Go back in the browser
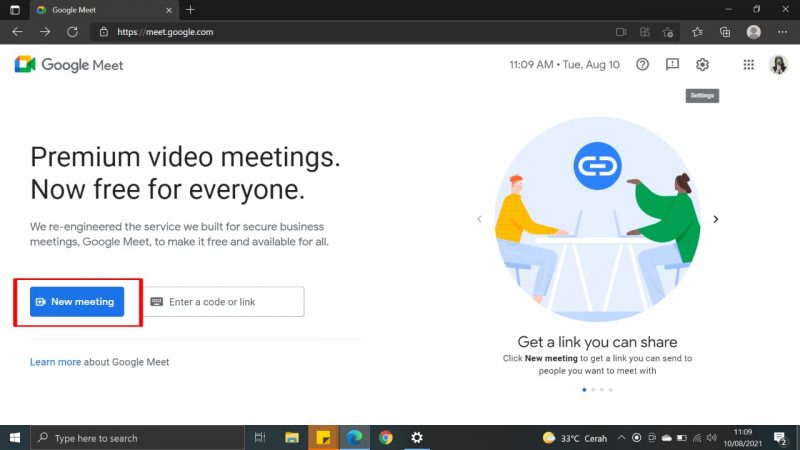 pyautogui.click(x=17, y=32)
